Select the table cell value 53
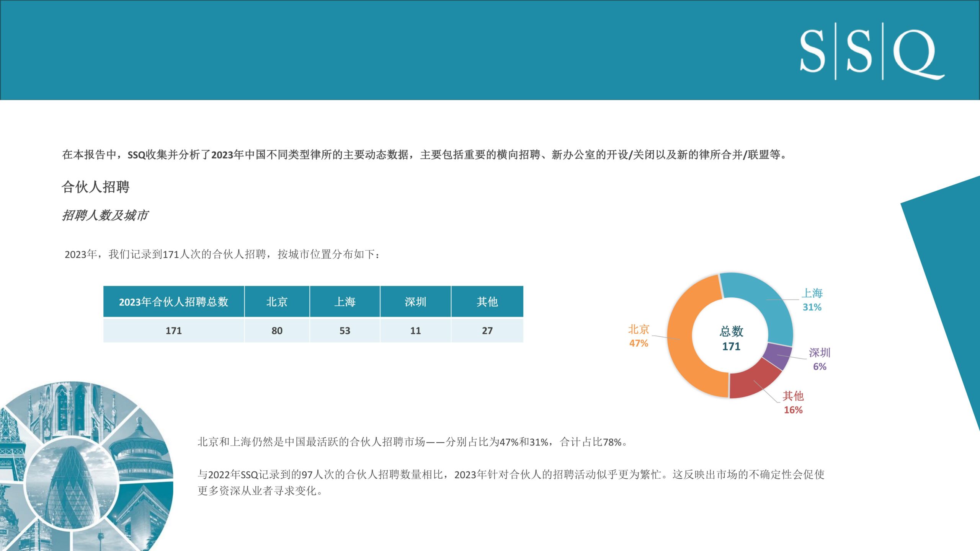Viewport: 980px width, 551px height. pos(345,331)
